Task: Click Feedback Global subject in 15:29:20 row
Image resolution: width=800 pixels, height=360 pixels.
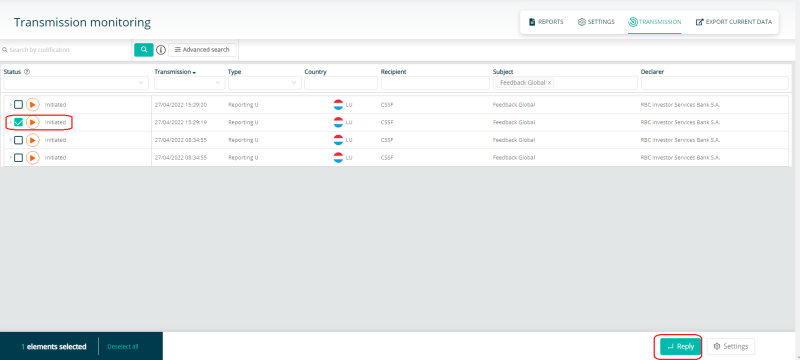Action: [x=514, y=105]
